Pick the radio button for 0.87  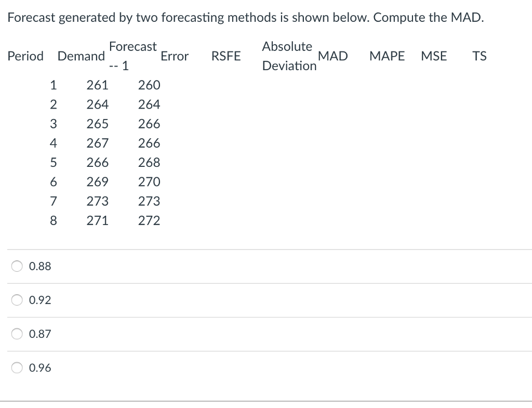point(18,334)
